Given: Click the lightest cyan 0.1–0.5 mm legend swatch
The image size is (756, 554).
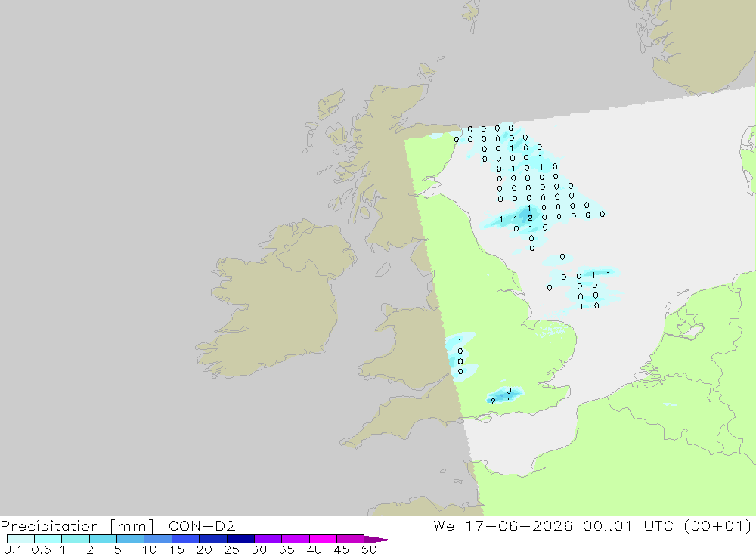Looking at the screenshot, I should pos(20,539).
